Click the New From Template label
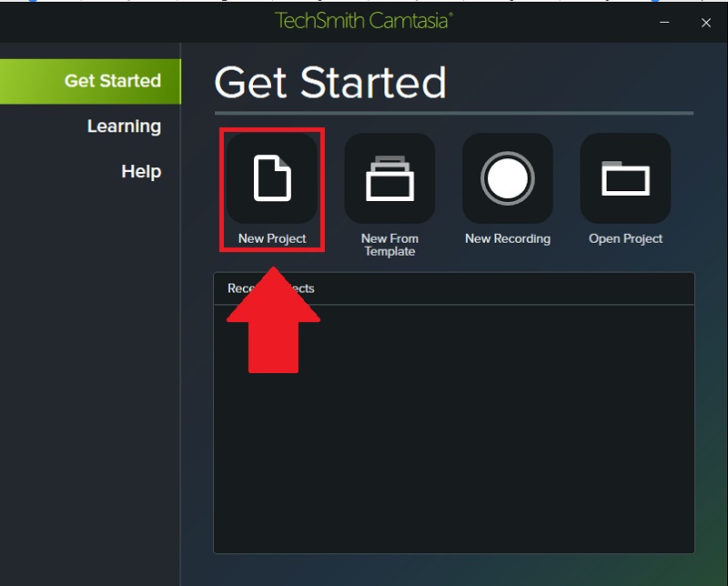 tap(390, 245)
